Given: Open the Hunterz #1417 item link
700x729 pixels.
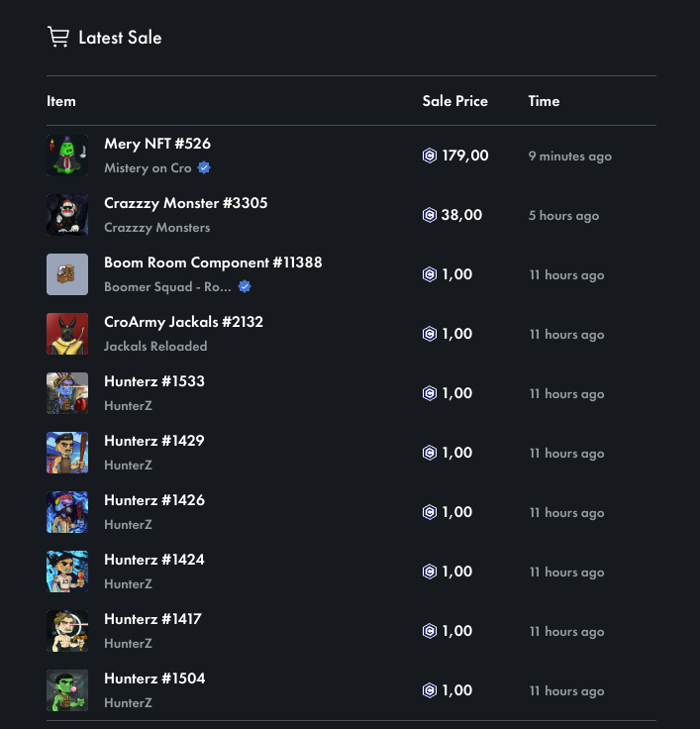Looking at the screenshot, I should coord(152,619).
